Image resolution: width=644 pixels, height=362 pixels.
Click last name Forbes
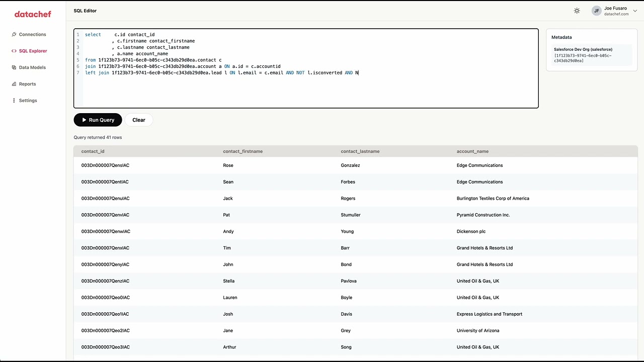pyautogui.click(x=348, y=182)
